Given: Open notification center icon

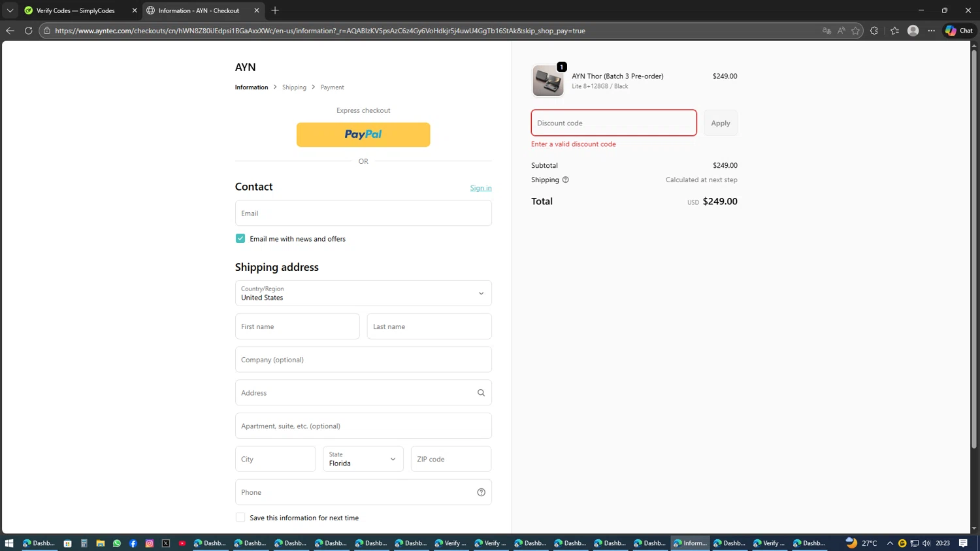Looking at the screenshot, I should pos(963,543).
